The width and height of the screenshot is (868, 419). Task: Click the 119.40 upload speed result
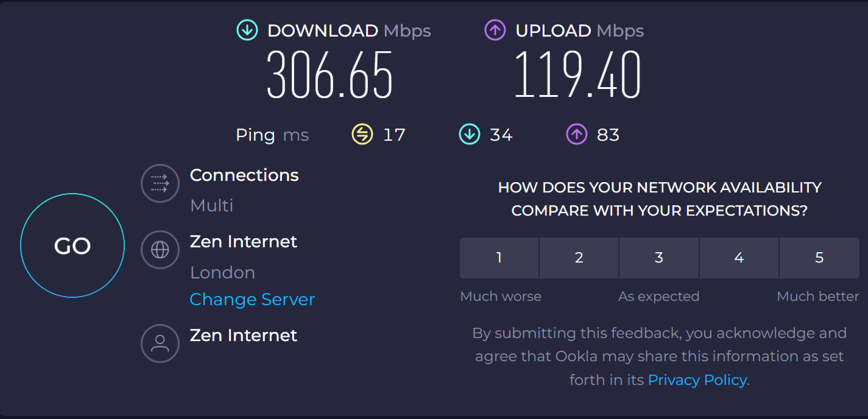(x=577, y=76)
